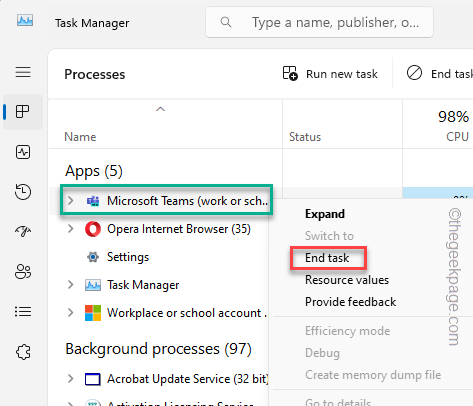Select Provide feedback in context menu
This screenshot has height=406, width=473.
(351, 302)
